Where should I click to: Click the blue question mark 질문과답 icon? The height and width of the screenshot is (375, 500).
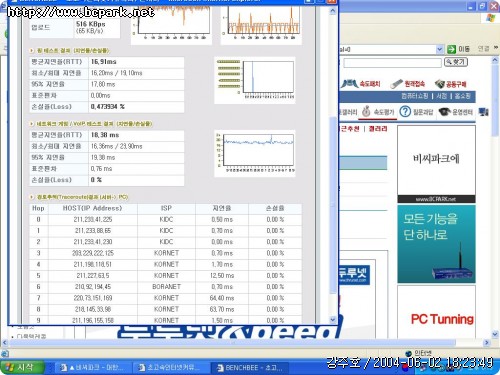click(x=405, y=111)
